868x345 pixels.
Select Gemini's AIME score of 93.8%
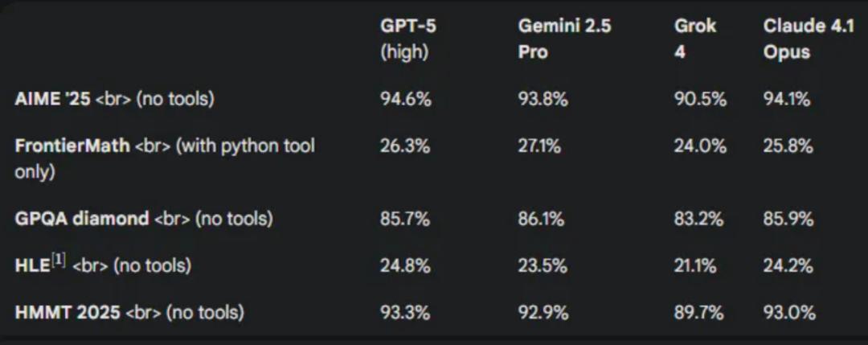(543, 99)
